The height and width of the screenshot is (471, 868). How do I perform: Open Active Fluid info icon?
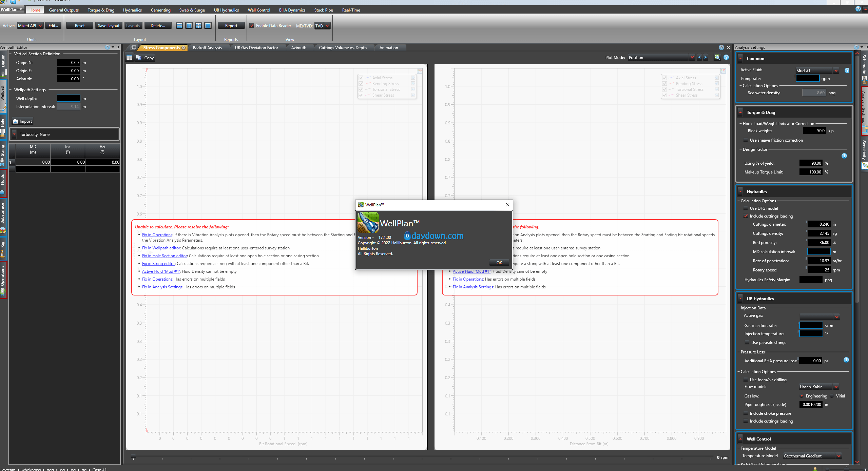(847, 70)
